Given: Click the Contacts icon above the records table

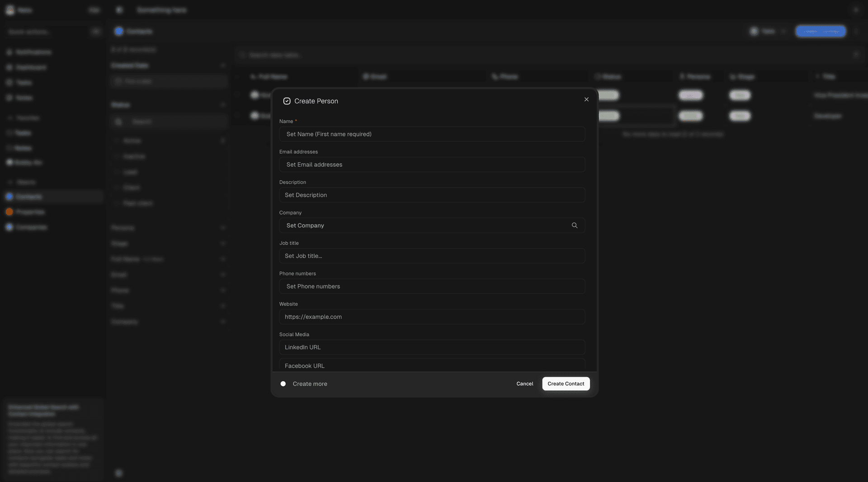Looking at the screenshot, I should (119, 31).
